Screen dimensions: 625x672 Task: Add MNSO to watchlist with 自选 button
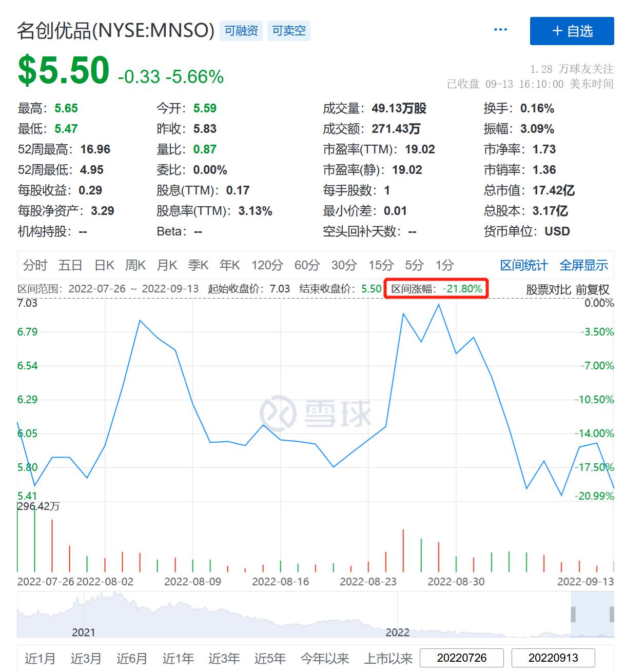point(572,31)
